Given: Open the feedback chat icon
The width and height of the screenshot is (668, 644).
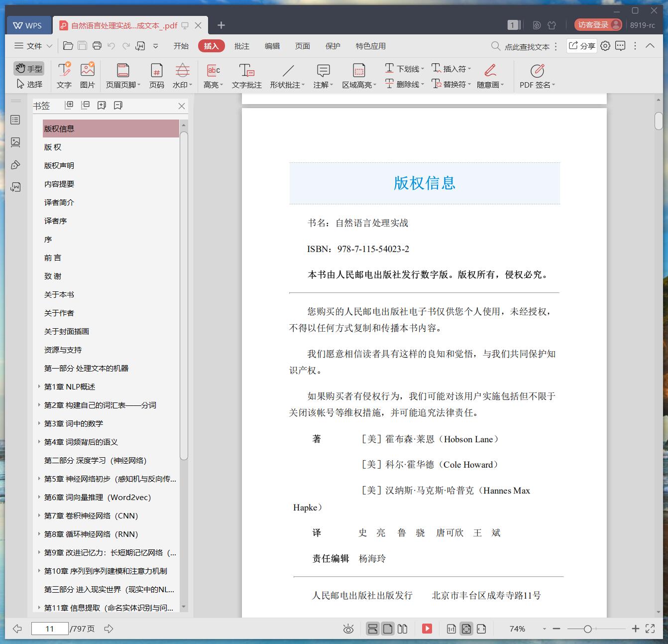Looking at the screenshot, I should tap(620, 46).
